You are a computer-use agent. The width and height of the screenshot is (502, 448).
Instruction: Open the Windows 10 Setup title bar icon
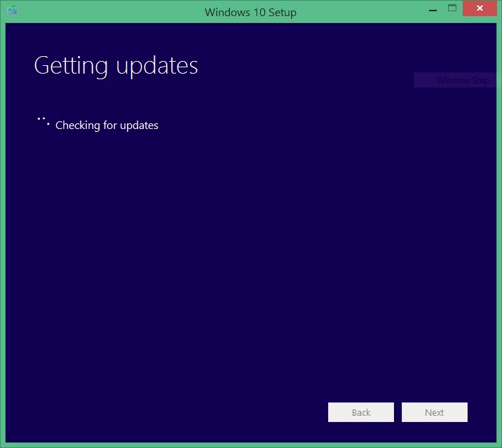point(12,10)
